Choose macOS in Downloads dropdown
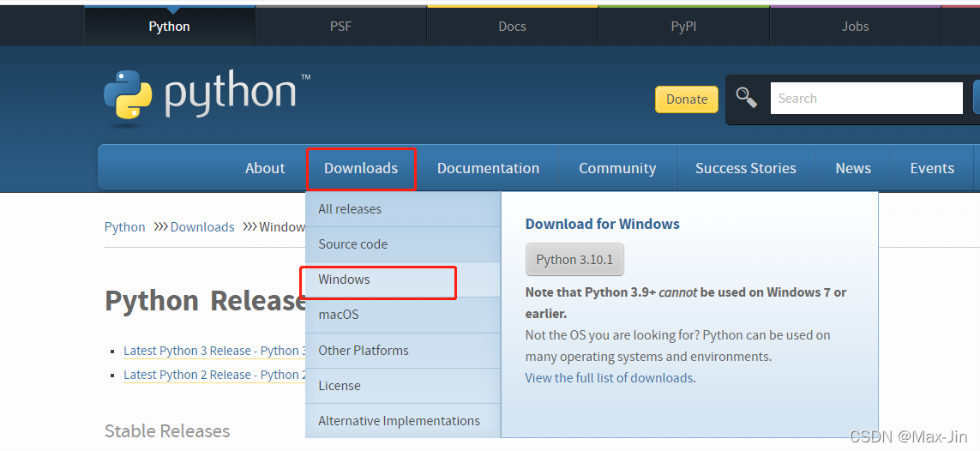Screen dimensions: 980x451 point(402,314)
